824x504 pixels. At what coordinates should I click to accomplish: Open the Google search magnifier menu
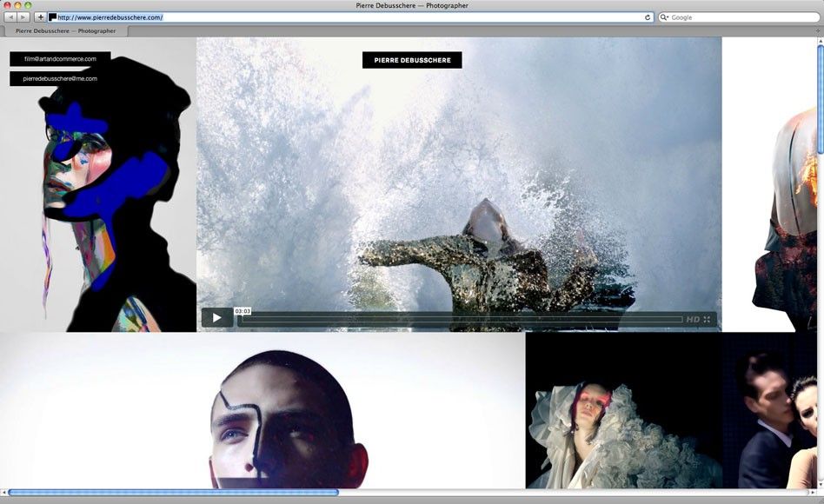coord(664,17)
